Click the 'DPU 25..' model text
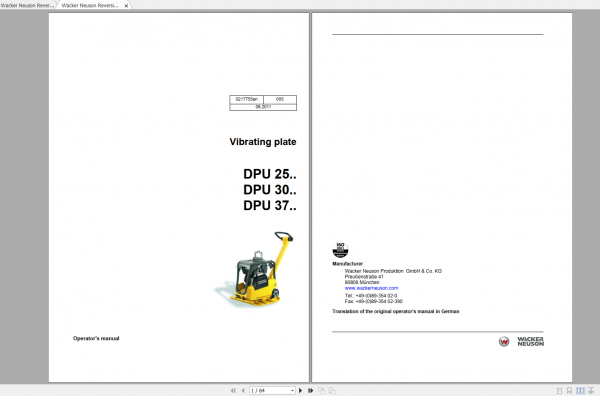The image size is (600, 396). click(270, 174)
